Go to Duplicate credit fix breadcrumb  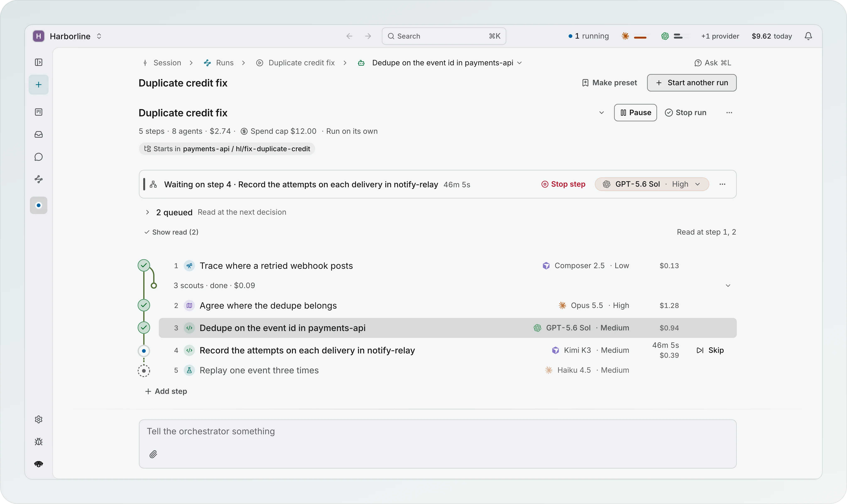pos(295,63)
